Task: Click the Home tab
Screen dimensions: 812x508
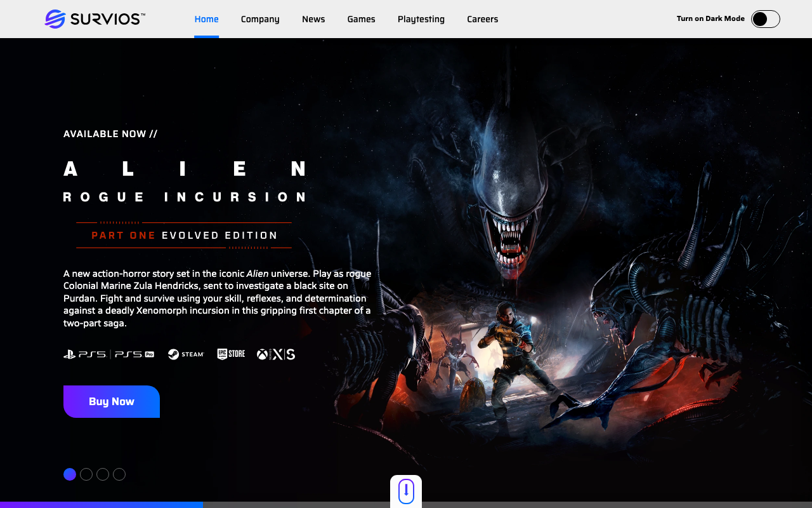Action: click(206, 19)
